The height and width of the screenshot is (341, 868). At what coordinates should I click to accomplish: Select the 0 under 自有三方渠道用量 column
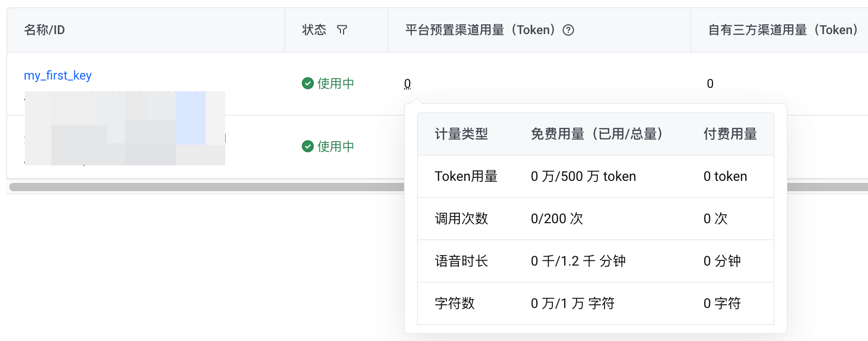710,84
